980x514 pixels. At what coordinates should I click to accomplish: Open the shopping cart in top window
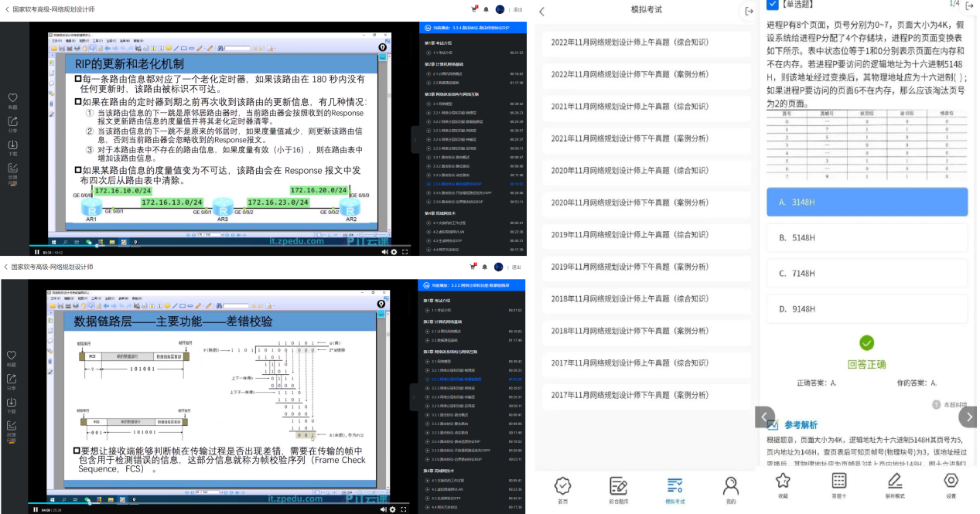coord(473,9)
